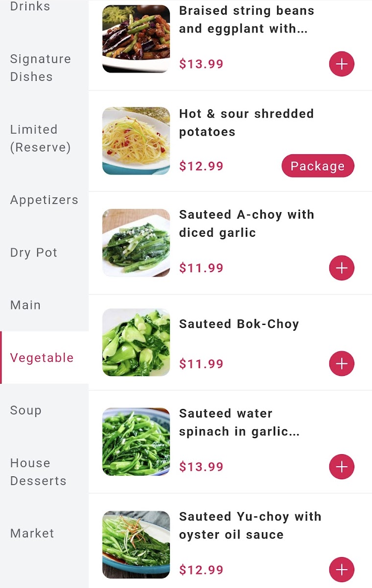Go to the Appetizers category
372x588 pixels.
44,200
